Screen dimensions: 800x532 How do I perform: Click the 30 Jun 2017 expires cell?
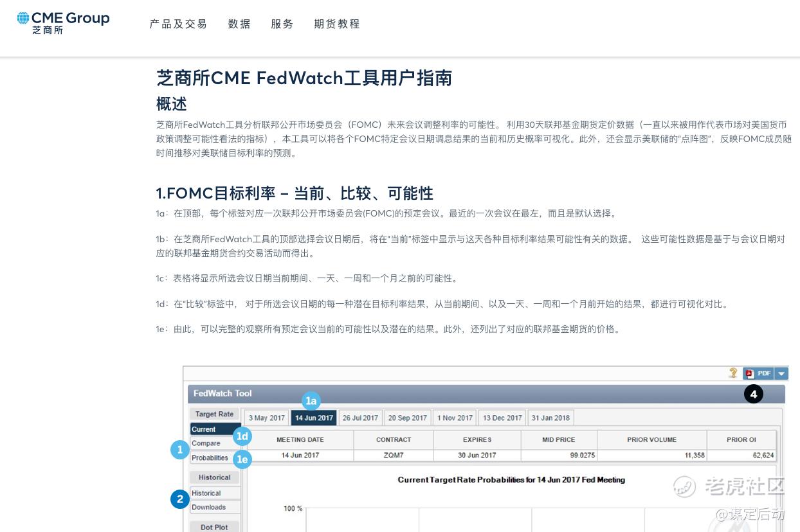tap(477, 455)
